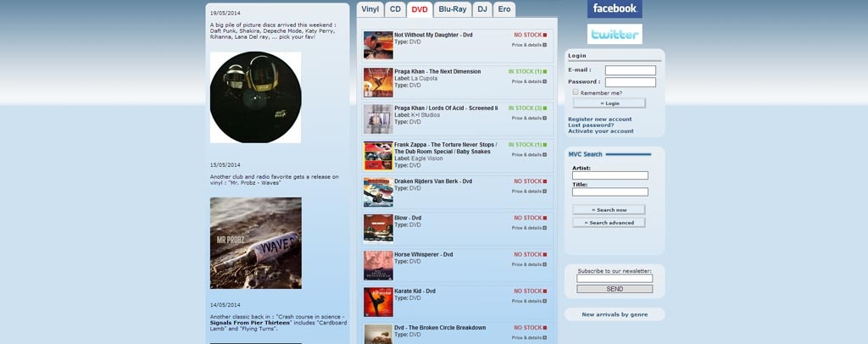Open title Frank Zappa - The Torture Never Stops
The width and height of the screenshot is (868, 344).
(446, 147)
